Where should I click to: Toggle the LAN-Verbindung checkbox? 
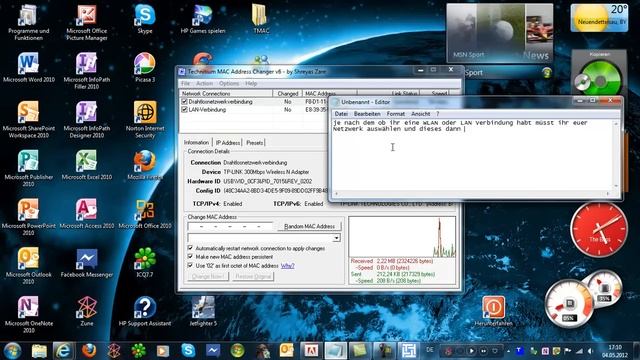(x=184, y=110)
